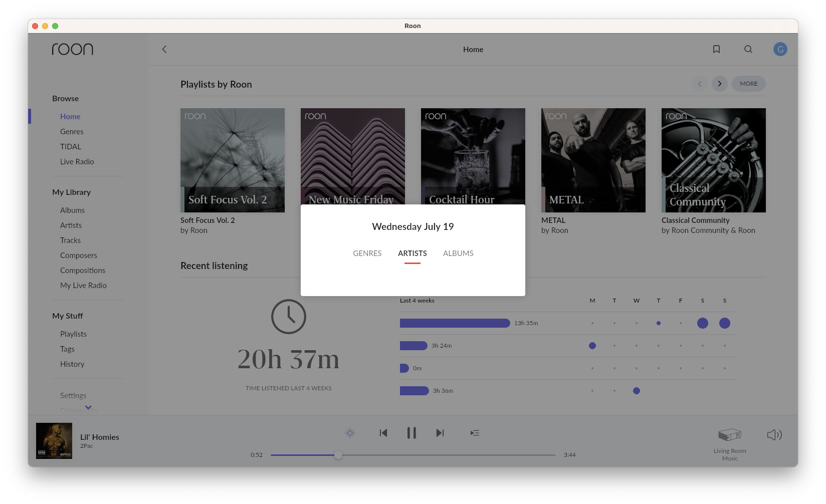Image resolution: width=826 pixels, height=504 pixels.
Task: Click the playback progress slider handle
Action: 338,455
